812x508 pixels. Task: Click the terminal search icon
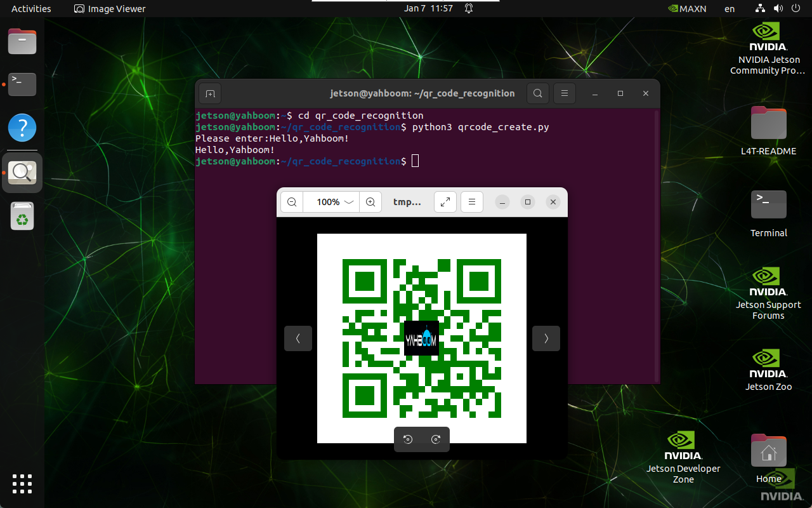(x=537, y=94)
